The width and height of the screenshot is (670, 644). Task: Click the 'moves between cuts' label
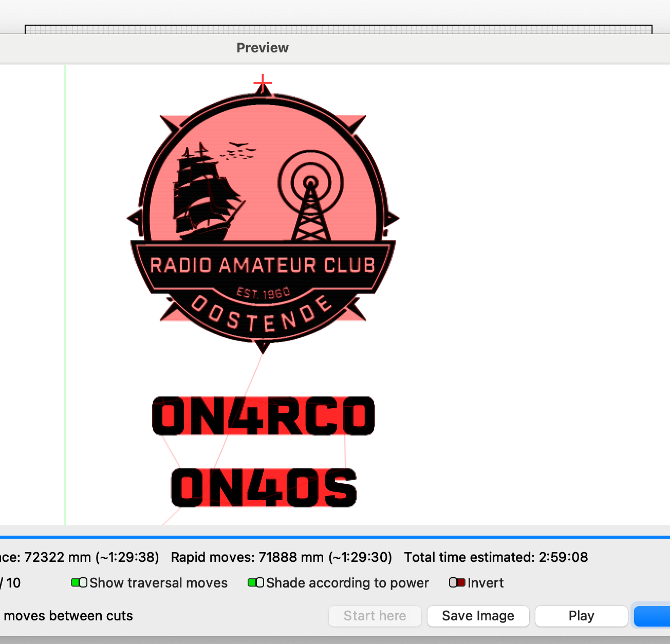point(68,616)
